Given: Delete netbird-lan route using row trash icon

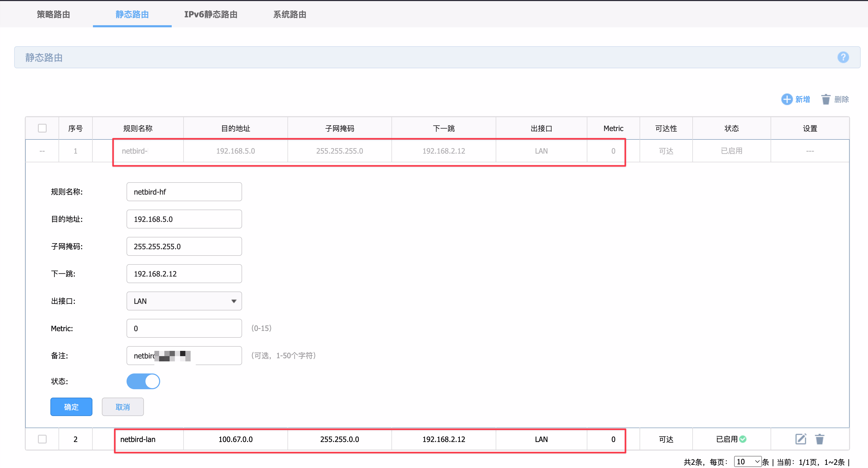Looking at the screenshot, I should [x=819, y=439].
